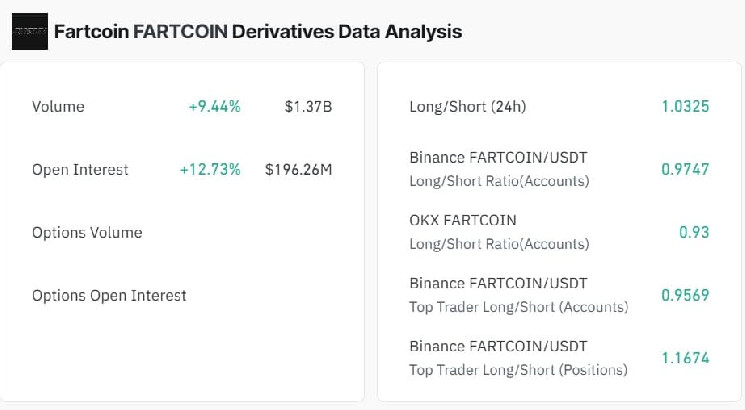Click the $196.26M open interest value
The width and height of the screenshot is (745, 410).
coord(298,170)
